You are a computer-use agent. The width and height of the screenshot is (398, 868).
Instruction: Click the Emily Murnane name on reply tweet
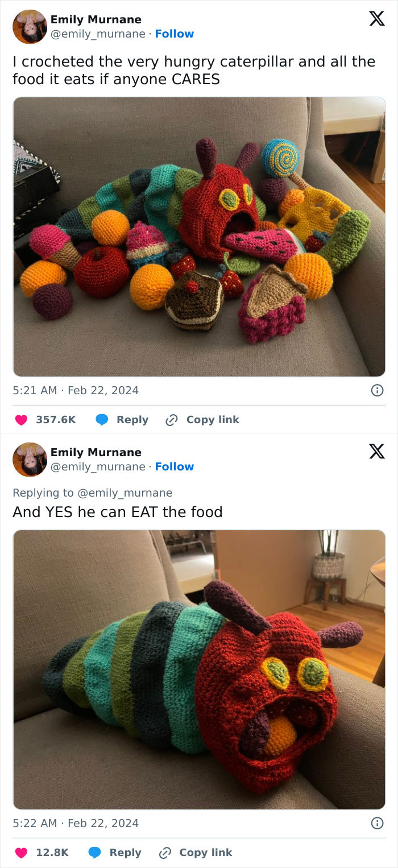pyautogui.click(x=96, y=452)
